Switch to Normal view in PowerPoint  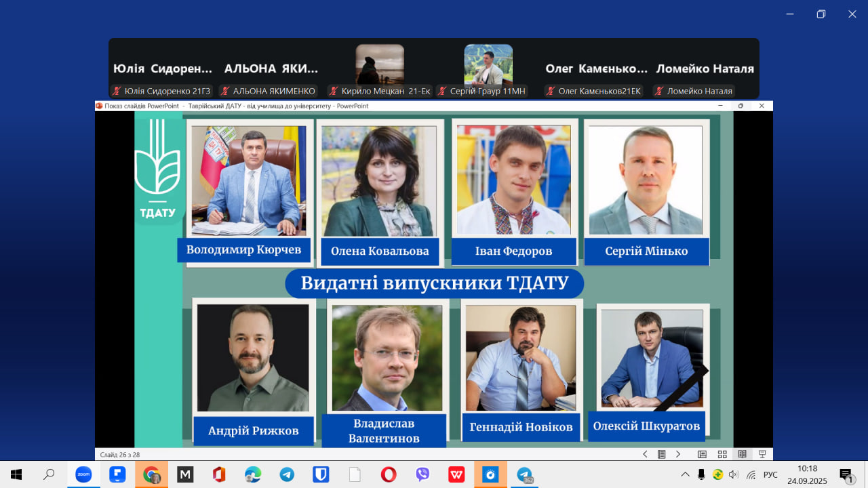pos(702,454)
